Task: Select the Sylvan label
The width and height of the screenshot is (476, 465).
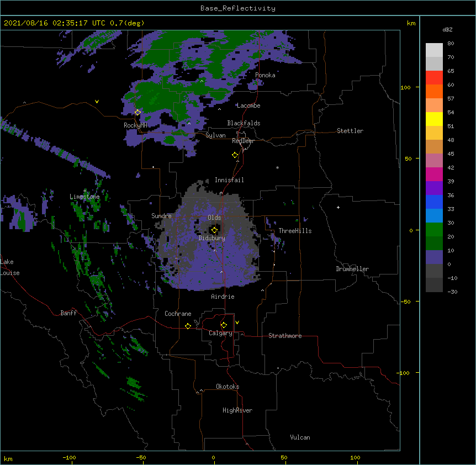Action: (x=215, y=135)
